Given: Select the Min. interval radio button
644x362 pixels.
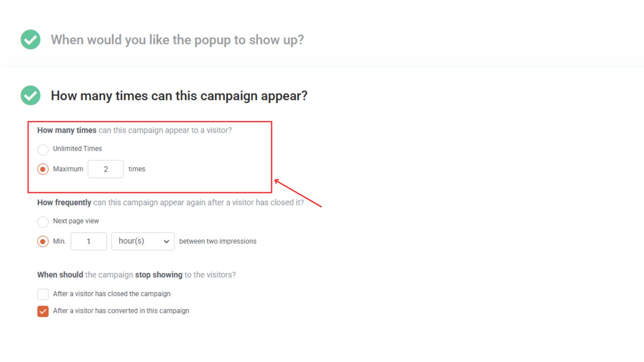Looking at the screenshot, I should (43, 241).
